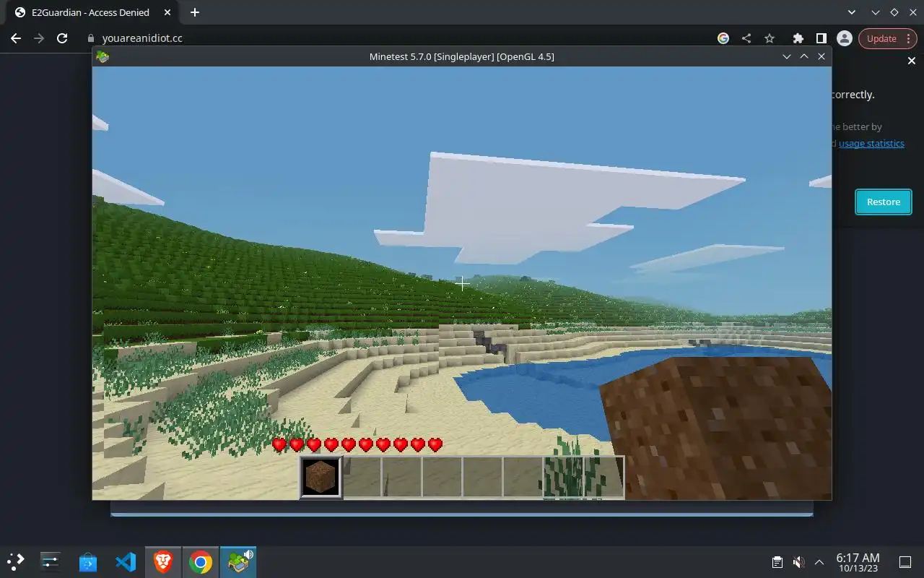The height and width of the screenshot is (578, 924).
Task: Reload the current page
Action: (62, 38)
